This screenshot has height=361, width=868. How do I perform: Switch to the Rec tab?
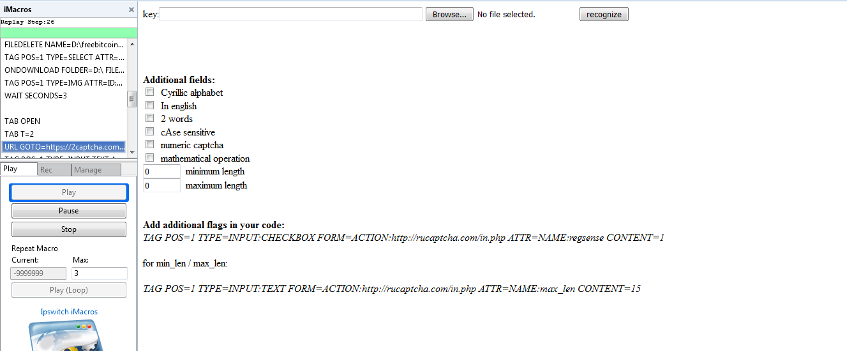tap(54, 170)
